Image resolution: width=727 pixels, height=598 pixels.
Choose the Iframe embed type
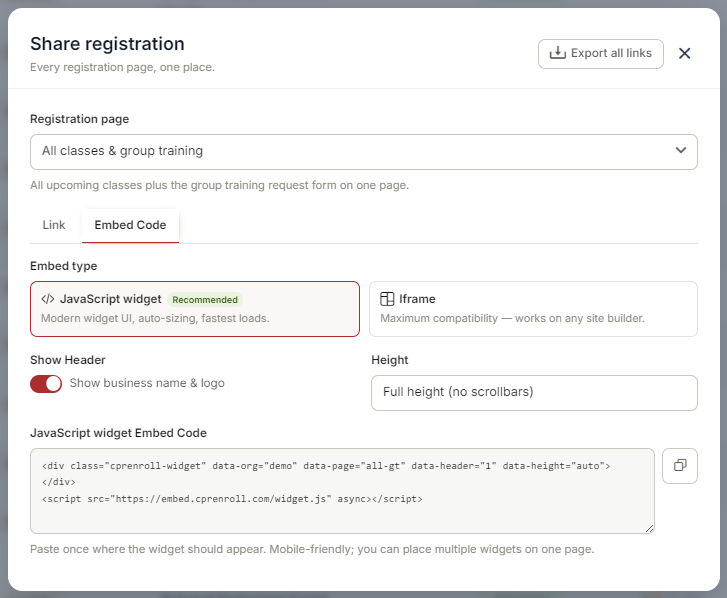tap(533, 309)
